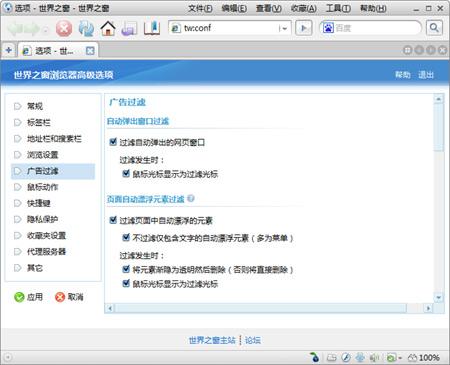Toggle the speaker sound icon in status bar
Viewport: 450px width, 365px height.
[374, 358]
